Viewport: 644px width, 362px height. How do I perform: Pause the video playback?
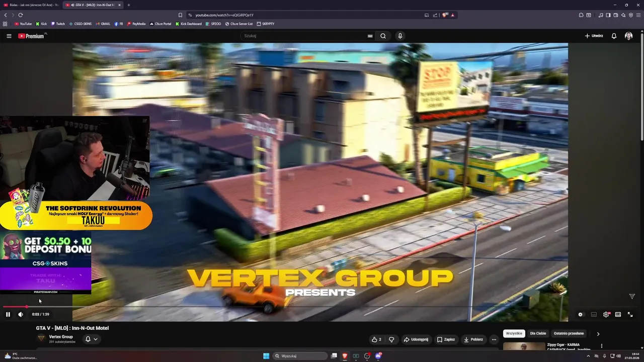pos(8,314)
